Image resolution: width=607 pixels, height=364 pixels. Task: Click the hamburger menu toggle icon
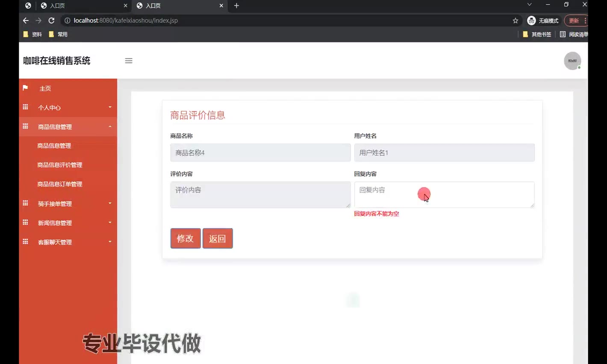point(129,61)
